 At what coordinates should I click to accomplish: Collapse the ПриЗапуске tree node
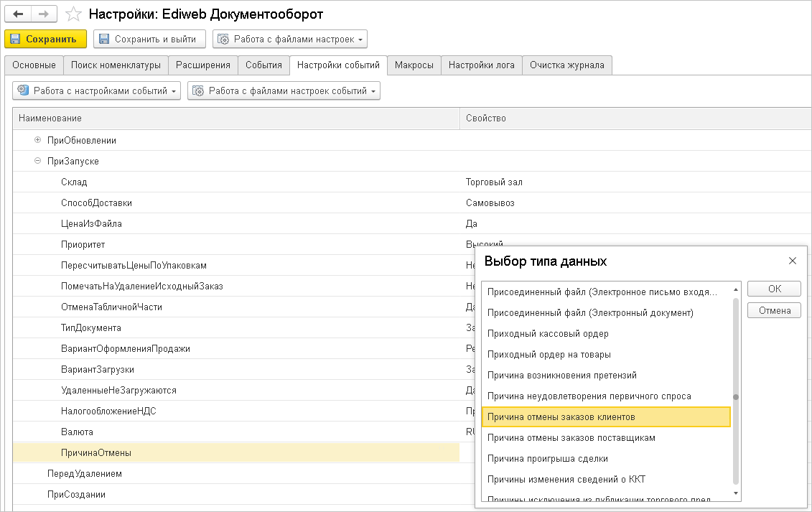pyautogui.click(x=38, y=161)
